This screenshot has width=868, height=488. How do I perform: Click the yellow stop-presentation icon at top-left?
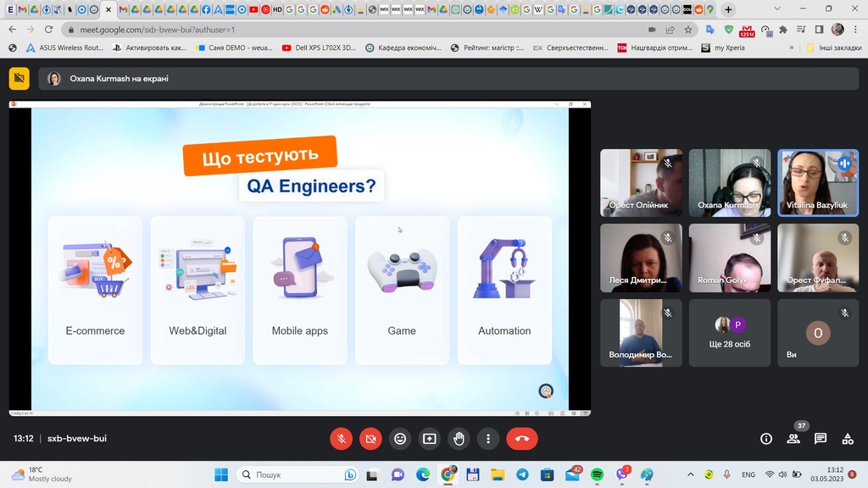(19, 79)
